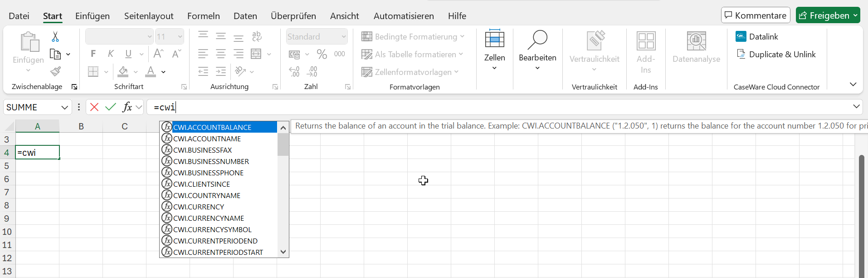Screen dimensions: 868x278
Task: Switch to the Einfügen tab
Action: click(x=93, y=16)
